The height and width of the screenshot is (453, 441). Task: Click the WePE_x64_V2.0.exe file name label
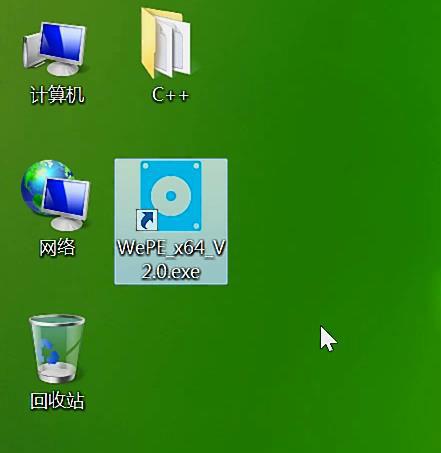tap(171, 260)
